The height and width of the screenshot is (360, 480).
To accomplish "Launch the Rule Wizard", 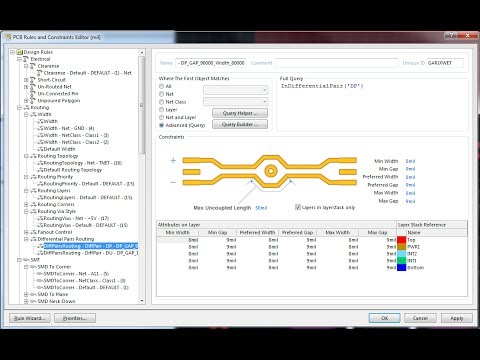I will click(30, 318).
